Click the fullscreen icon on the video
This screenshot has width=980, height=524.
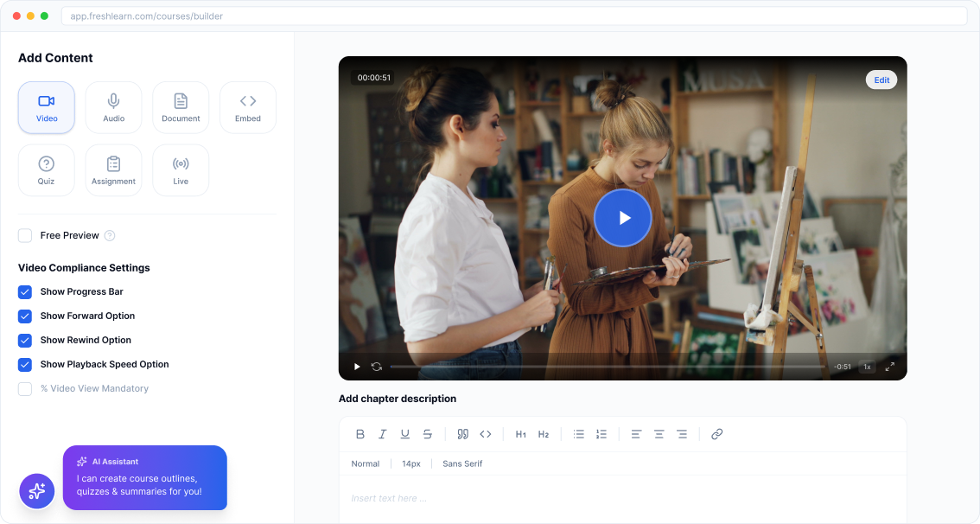(889, 367)
